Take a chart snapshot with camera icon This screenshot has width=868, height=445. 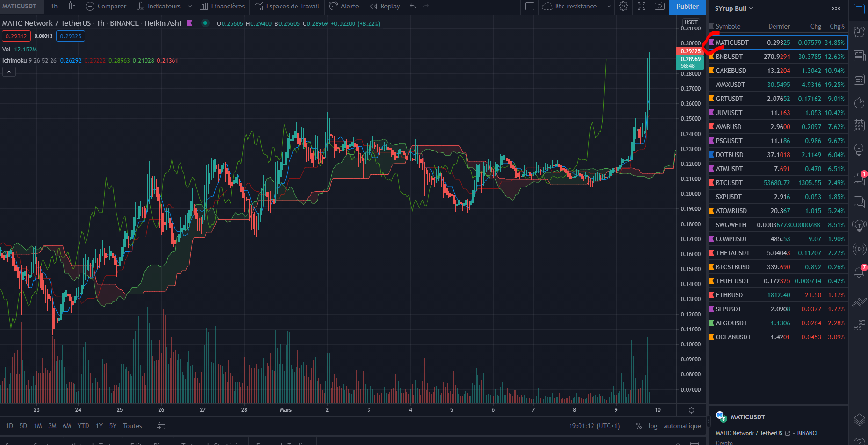659,6
